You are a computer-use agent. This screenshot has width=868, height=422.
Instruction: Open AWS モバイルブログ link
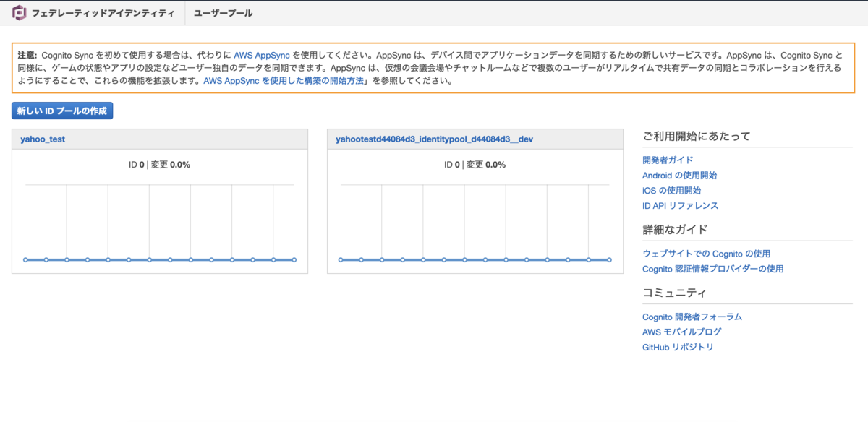[x=681, y=332]
